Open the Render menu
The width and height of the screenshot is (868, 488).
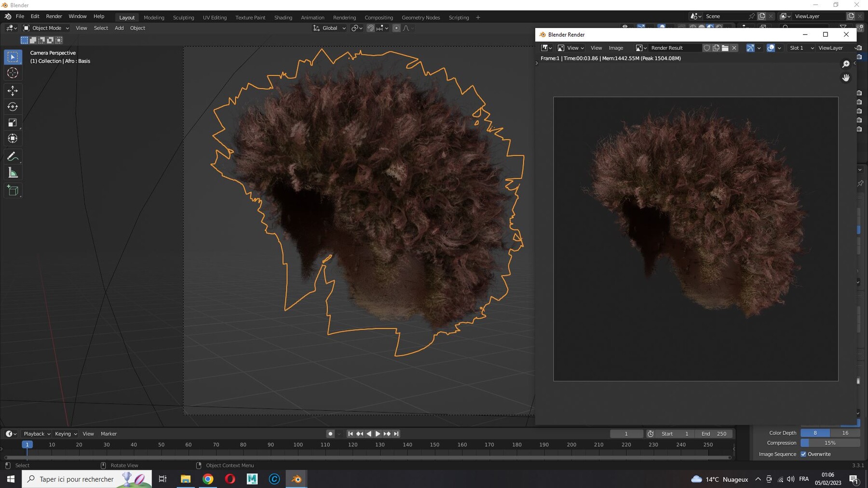54,16
